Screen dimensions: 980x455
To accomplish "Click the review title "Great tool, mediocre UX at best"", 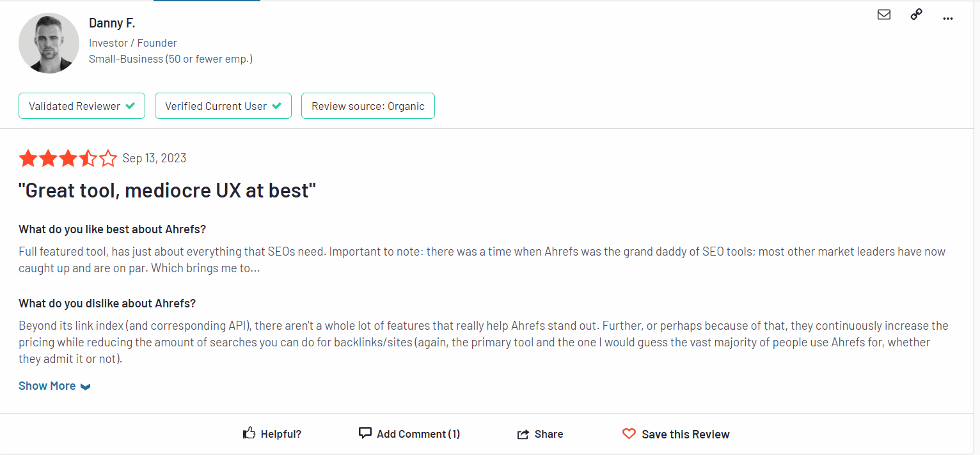I will pyautogui.click(x=168, y=190).
